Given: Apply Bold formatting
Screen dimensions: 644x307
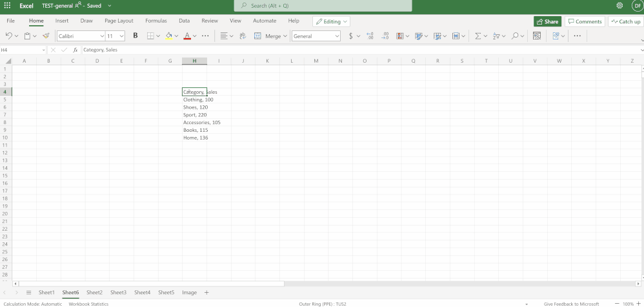Looking at the screenshot, I should [136, 36].
